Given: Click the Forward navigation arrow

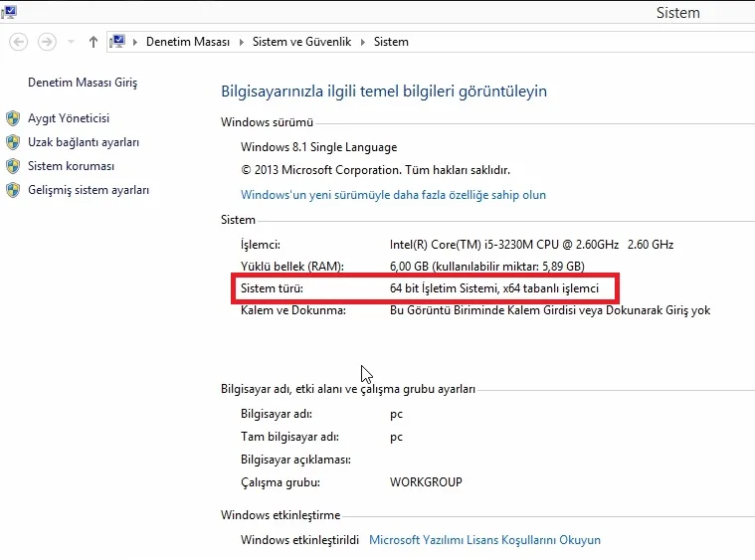Looking at the screenshot, I should click(x=47, y=42).
